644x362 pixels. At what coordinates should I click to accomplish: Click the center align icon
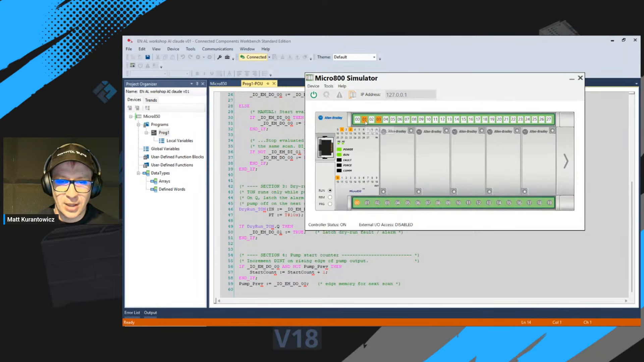point(247,73)
